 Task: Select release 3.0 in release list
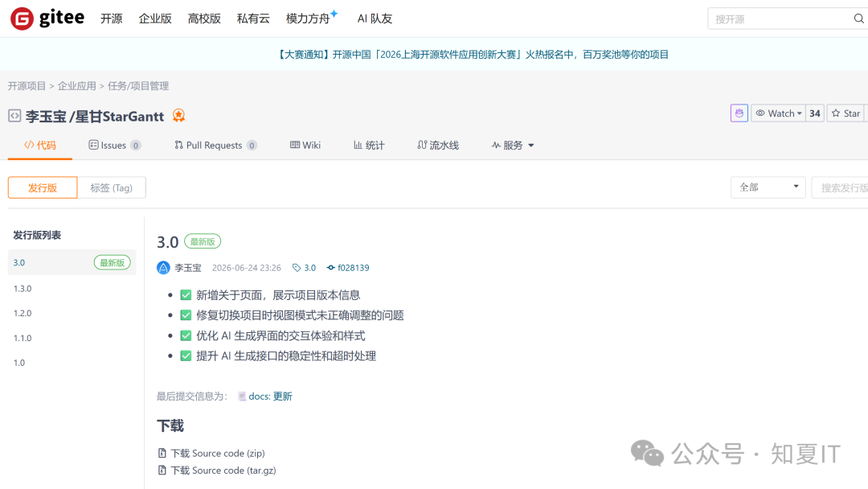[72, 262]
